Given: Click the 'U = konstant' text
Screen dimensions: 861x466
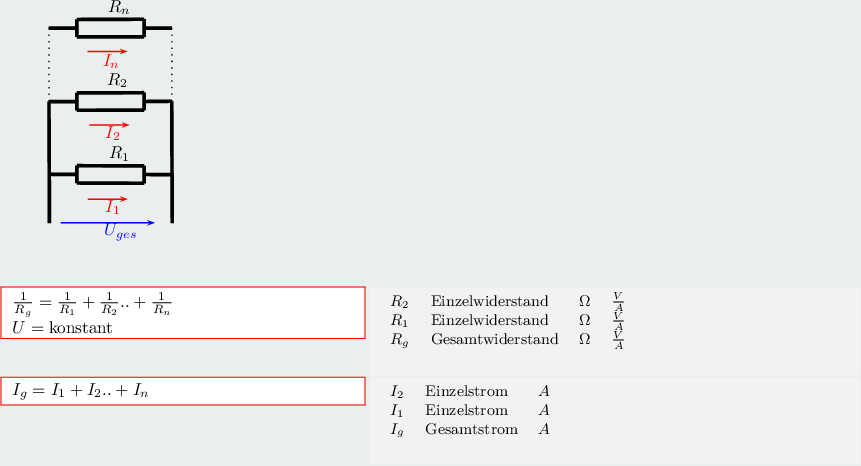Looking at the screenshot, I should 62,328.
